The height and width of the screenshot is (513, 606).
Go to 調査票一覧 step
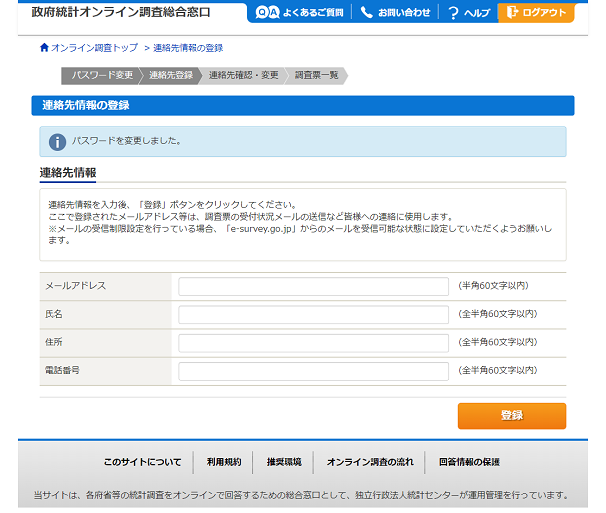tap(317, 75)
